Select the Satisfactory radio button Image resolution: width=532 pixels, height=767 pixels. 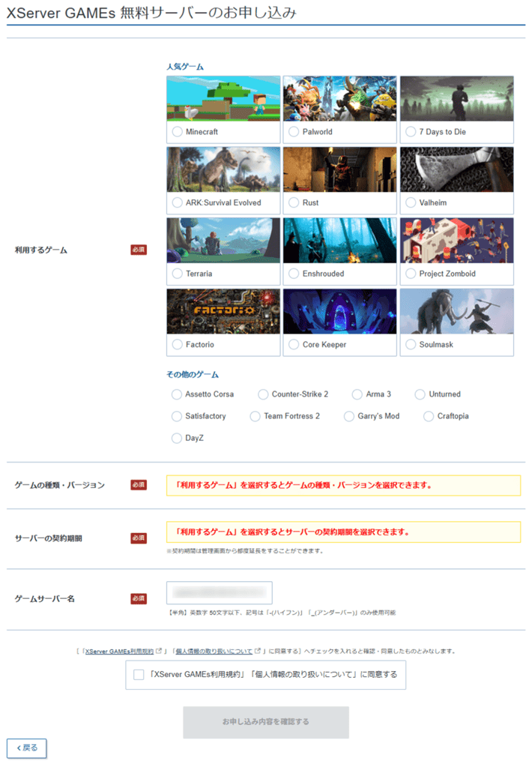coord(177,416)
